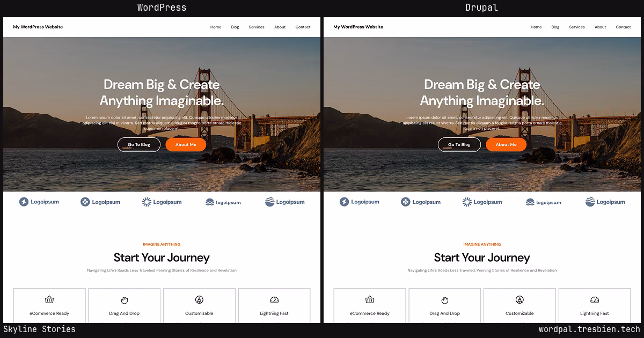Click Navigating Life's Roads subtitle in Drupal pane

482,270
